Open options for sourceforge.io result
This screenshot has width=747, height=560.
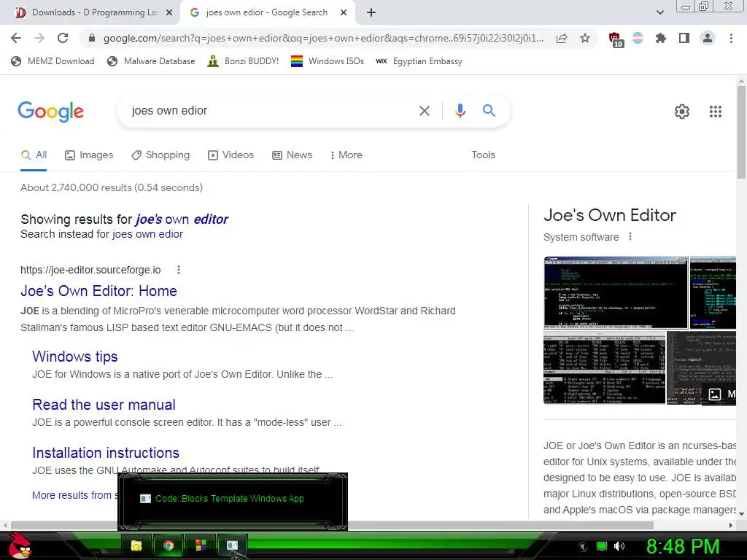point(179,270)
